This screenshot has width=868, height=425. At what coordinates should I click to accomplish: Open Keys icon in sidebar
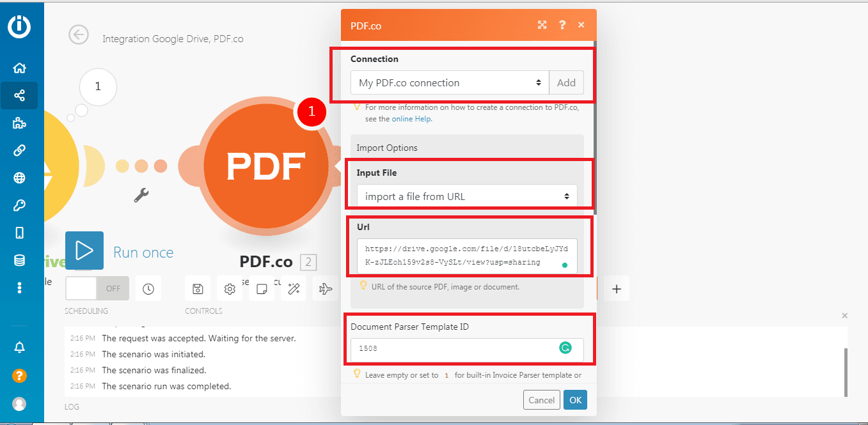click(x=19, y=205)
